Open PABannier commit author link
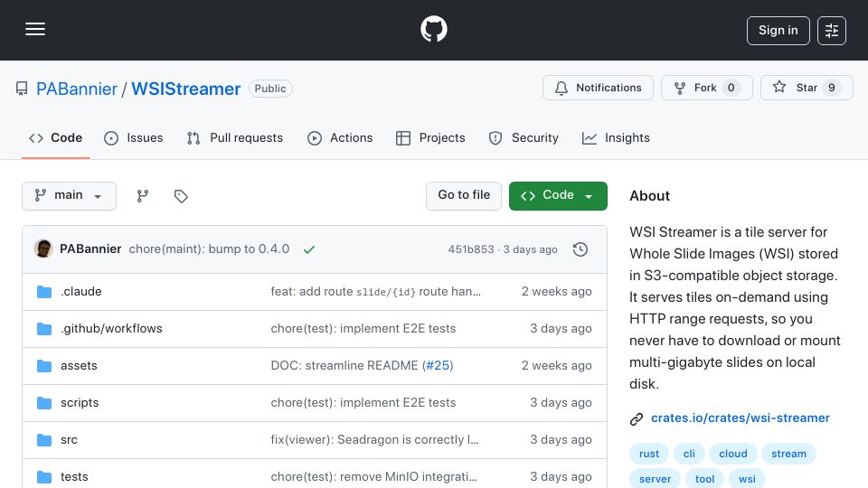The height and width of the screenshot is (488, 868). [90, 249]
